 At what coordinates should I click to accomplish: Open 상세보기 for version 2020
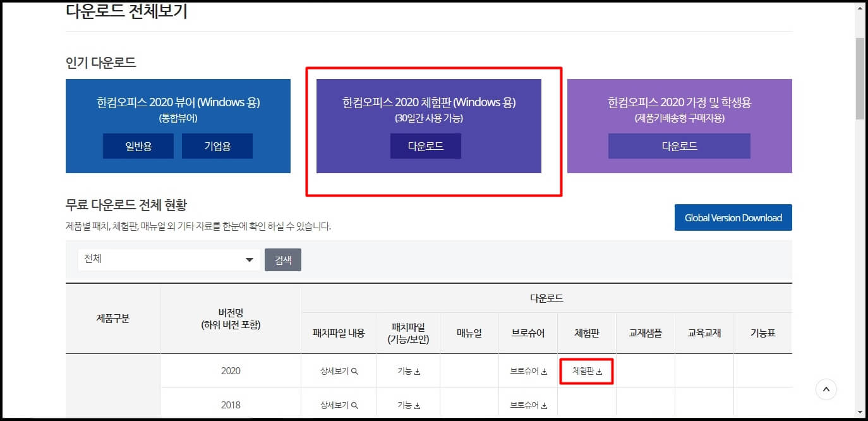pos(339,371)
